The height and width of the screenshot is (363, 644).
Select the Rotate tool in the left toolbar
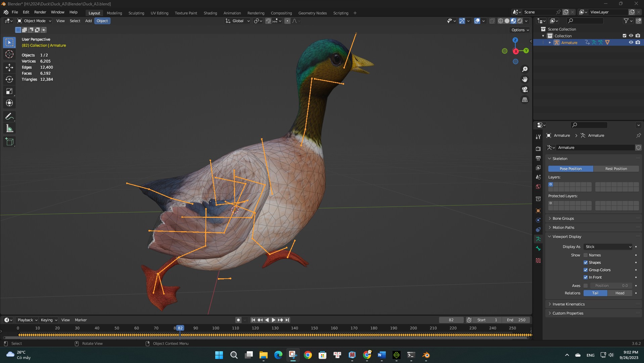point(9,79)
